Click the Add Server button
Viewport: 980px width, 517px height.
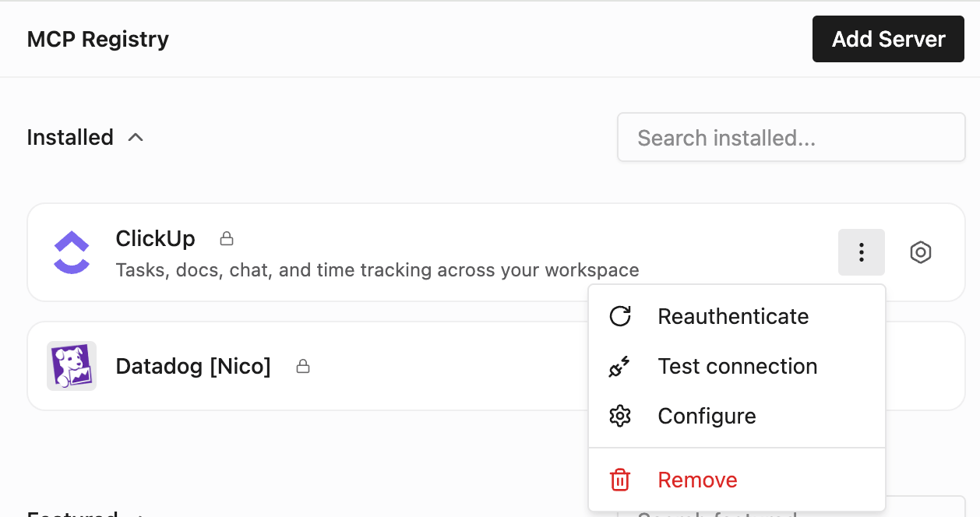pos(888,39)
